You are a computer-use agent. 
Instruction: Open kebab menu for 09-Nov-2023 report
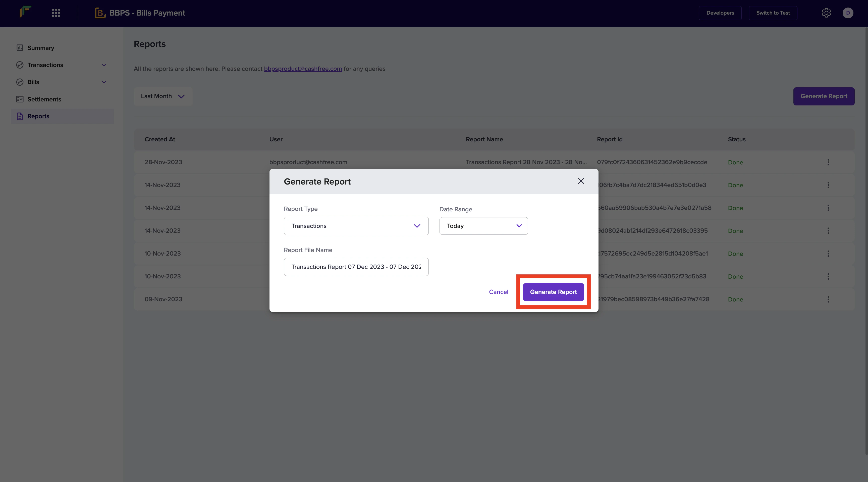[x=828, y=299]
